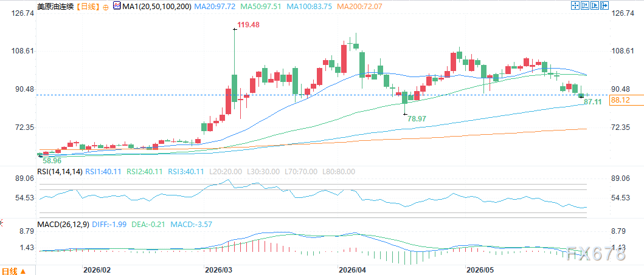Click the 2026/02 date axis label
The image size is (644, 275).
(97, 271)
